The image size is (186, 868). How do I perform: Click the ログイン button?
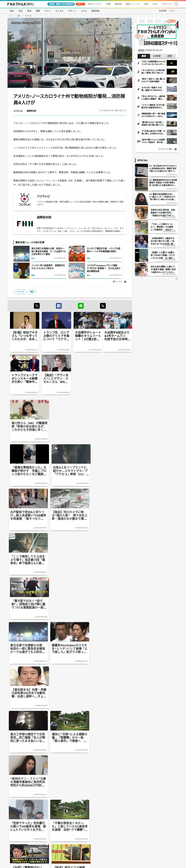[x=173, y=11]
